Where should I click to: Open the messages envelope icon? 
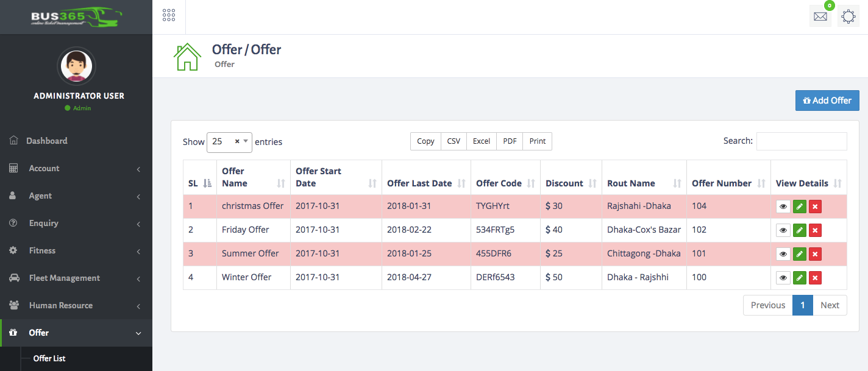click(x=820, y=16)
